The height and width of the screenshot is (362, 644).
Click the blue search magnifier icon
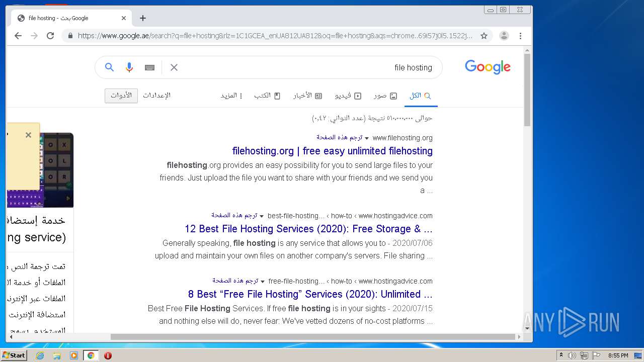click(109, 67)
